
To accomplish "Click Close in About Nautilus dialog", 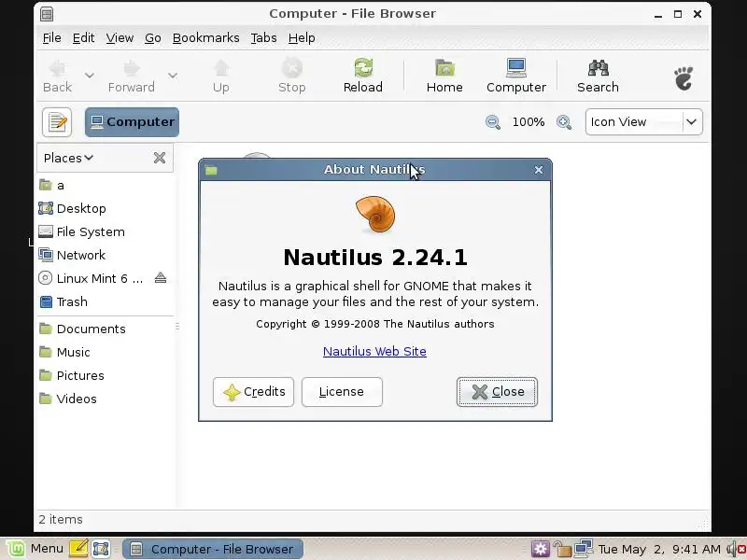I will (497, 392).
